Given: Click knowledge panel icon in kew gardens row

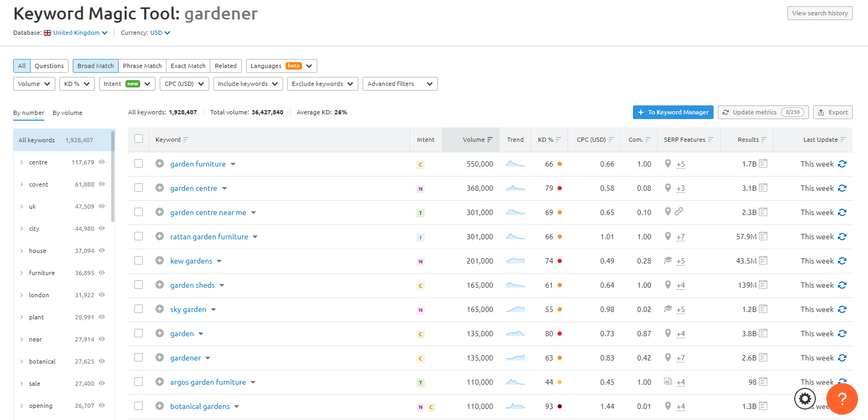Looking at the screenshot, I should 668,260.
